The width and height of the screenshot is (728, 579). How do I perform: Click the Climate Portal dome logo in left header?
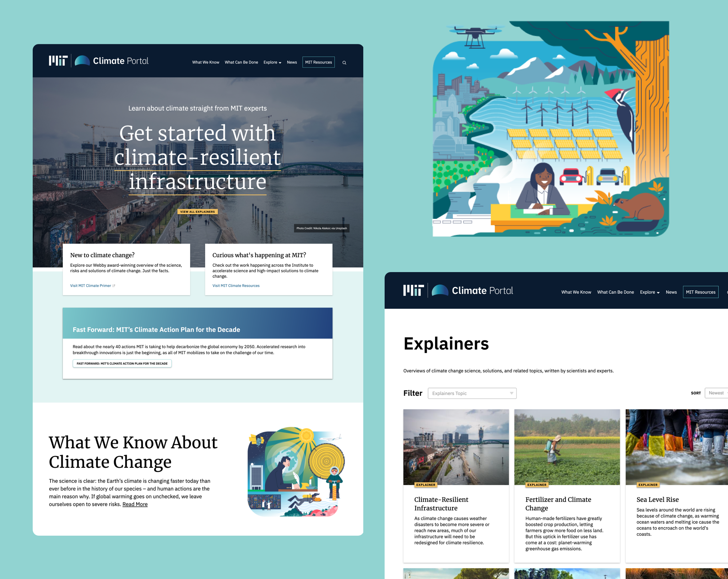pyautogui.click(x=82, y=61)
